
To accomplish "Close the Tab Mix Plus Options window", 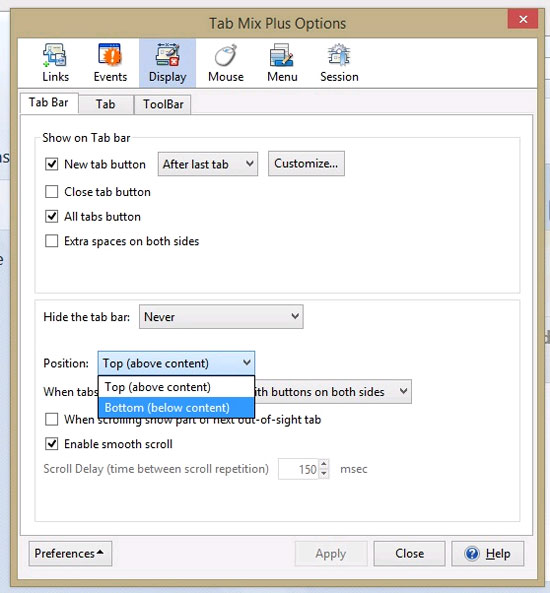I will tap(523, 19).
